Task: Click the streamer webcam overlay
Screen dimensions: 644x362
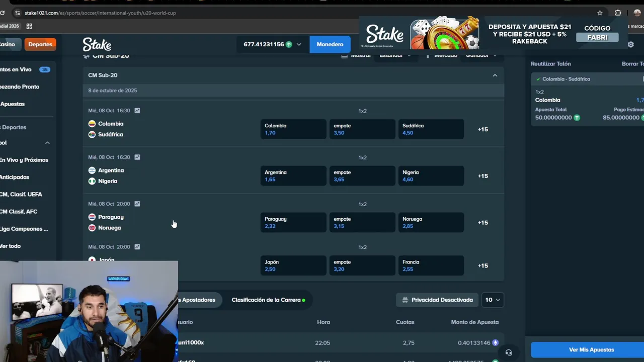Action: coord(89,311)
